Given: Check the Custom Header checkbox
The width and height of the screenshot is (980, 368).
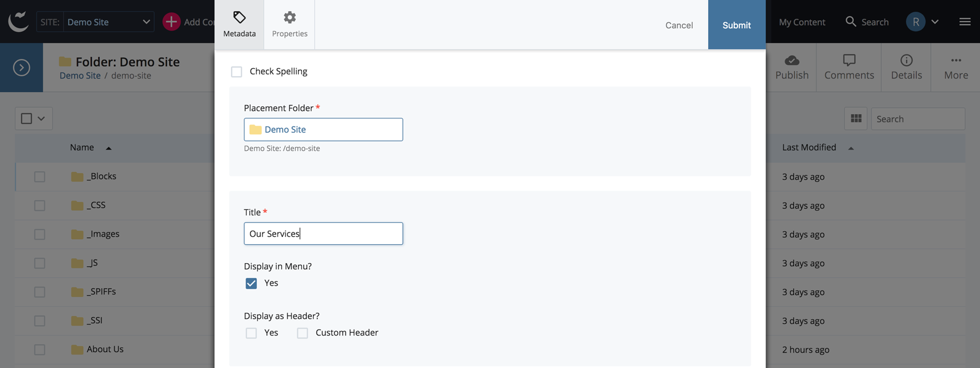Looking at the screenshot, I should [x=303, y=333].
